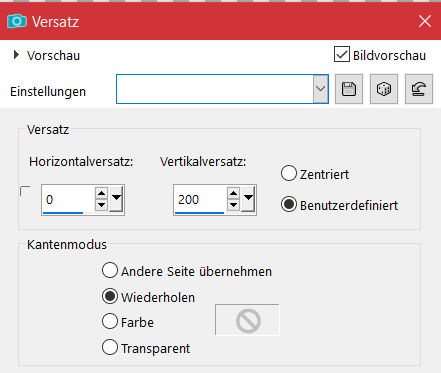The image size is (441, 373).
Task: Select the Zentriert radio button
Action: click(x=289, y=173)
